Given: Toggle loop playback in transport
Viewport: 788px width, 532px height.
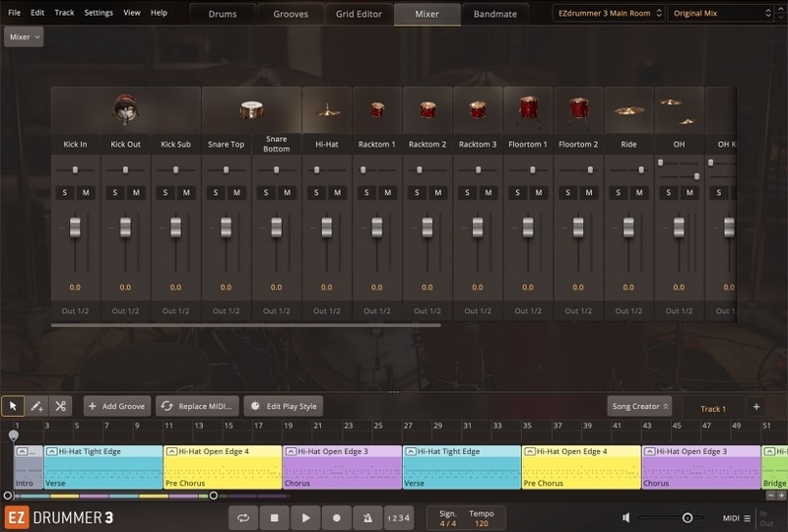Looking at the screenshot, I should pyautogui.click(x=243, y=517).
